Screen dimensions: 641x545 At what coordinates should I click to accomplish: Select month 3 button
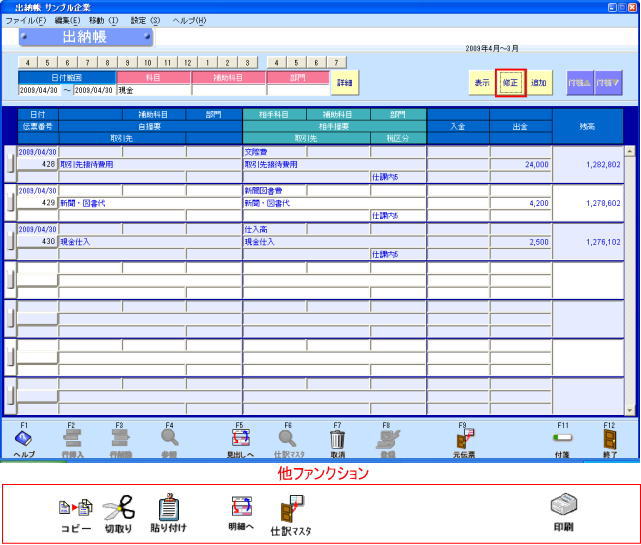(x=248, y=63)
